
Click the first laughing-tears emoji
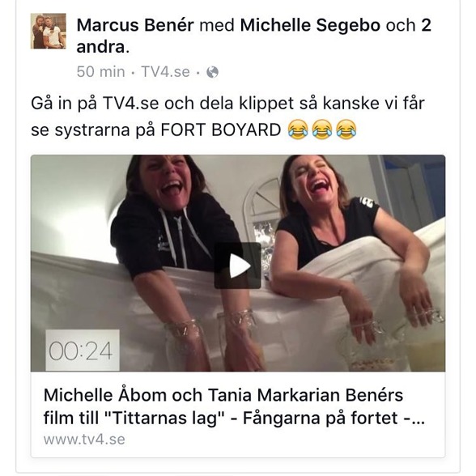298,130
